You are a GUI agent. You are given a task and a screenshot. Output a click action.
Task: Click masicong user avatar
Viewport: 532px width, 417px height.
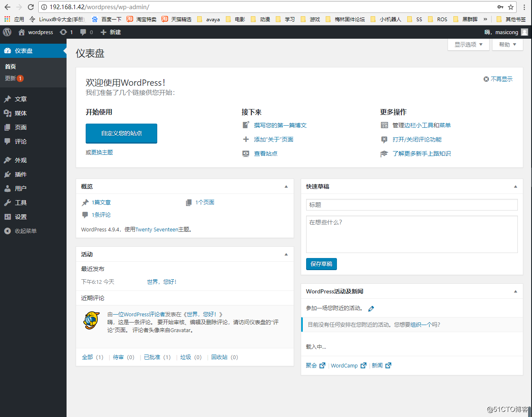[525, 32]
